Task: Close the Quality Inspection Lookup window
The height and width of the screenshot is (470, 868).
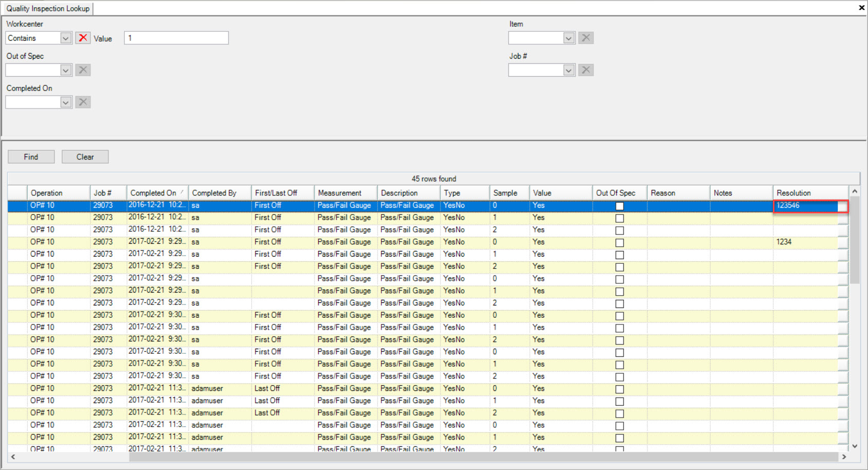Action: click(861, 8)
